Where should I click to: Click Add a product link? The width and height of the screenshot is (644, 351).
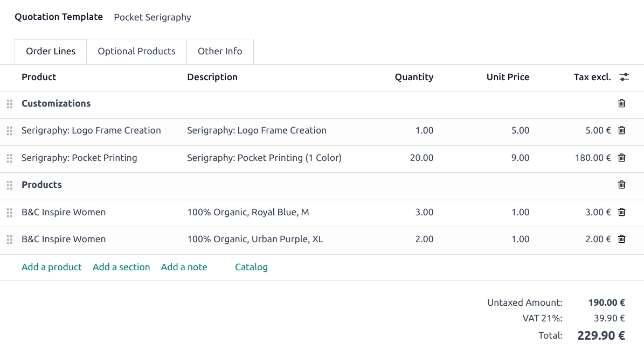point(52,267)
